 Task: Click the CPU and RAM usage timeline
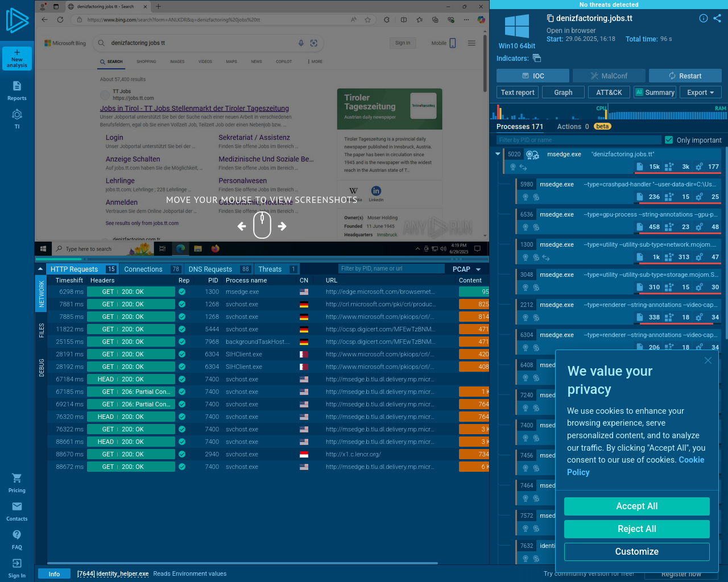pos(609,112)
